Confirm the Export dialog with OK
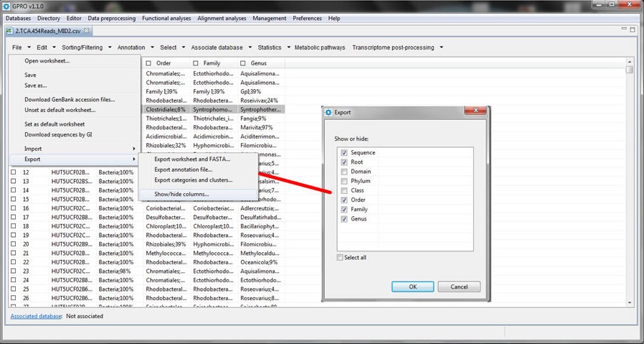 pyautogui.click(x=412, y=287)
